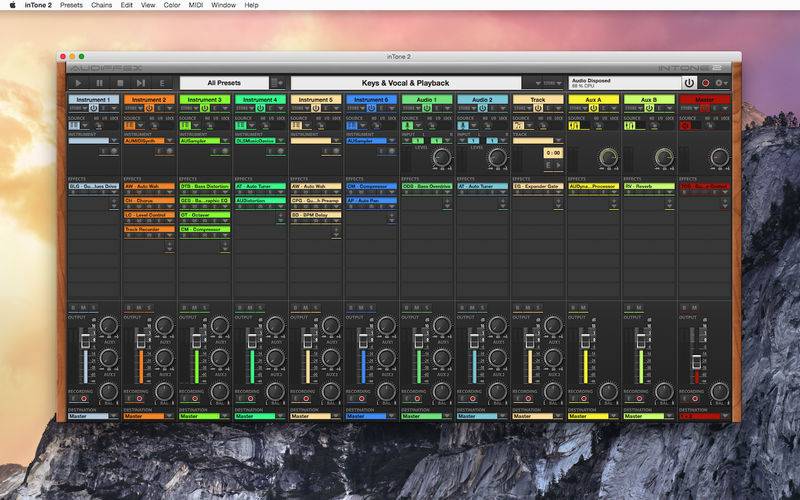Open the DLSMusicDevice instrument dropdown arrow
The width and height of the screenshot is (800, 500).
[x=281, y=141]
